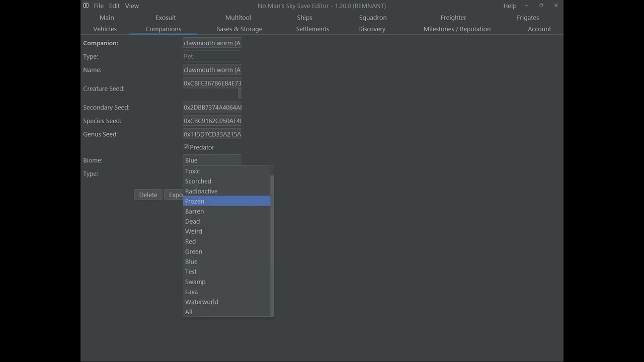The width and height of the screenshot is (644, 362).
Task: Minimize the Save Editor window
Action: [x=526, y=6]
